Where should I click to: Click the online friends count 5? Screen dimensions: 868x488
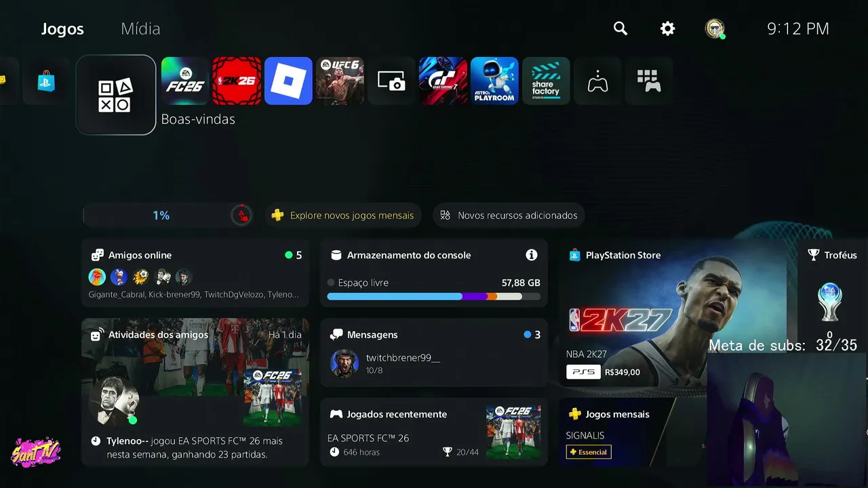coord(299,256)
